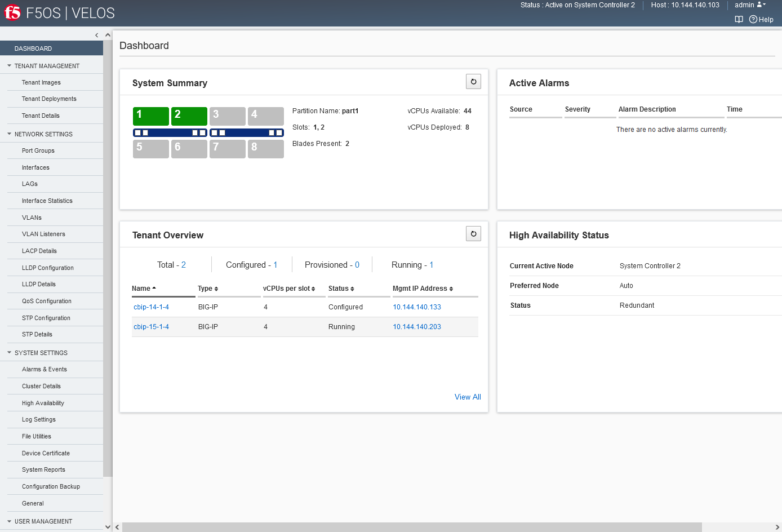
Task: Select empty slot 3
Action: [x=228, y=116]
